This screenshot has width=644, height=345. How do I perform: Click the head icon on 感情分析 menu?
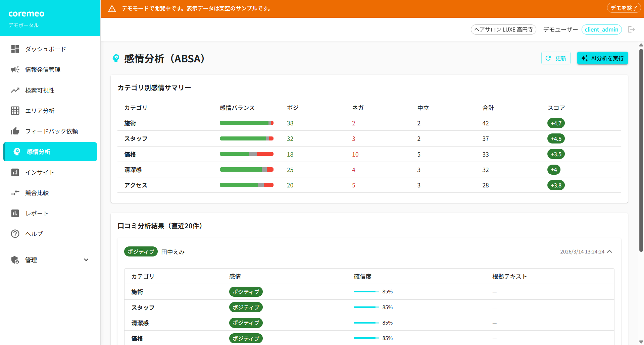tap(17, 152)
